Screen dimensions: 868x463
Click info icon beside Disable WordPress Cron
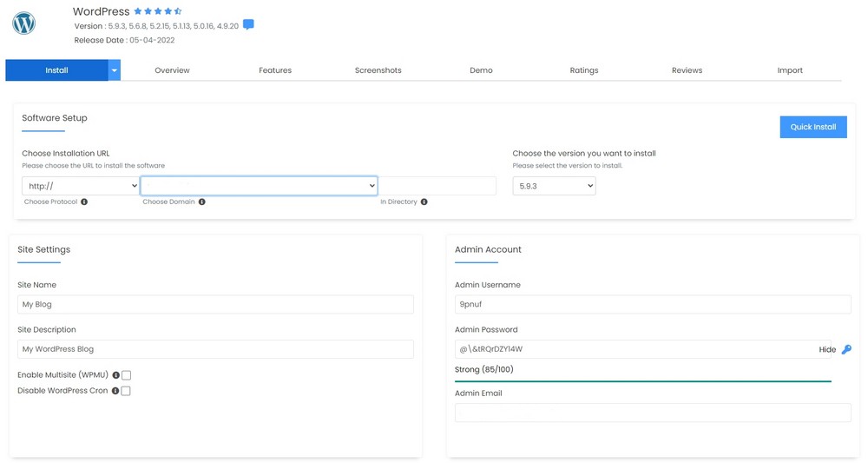[115, 391]
